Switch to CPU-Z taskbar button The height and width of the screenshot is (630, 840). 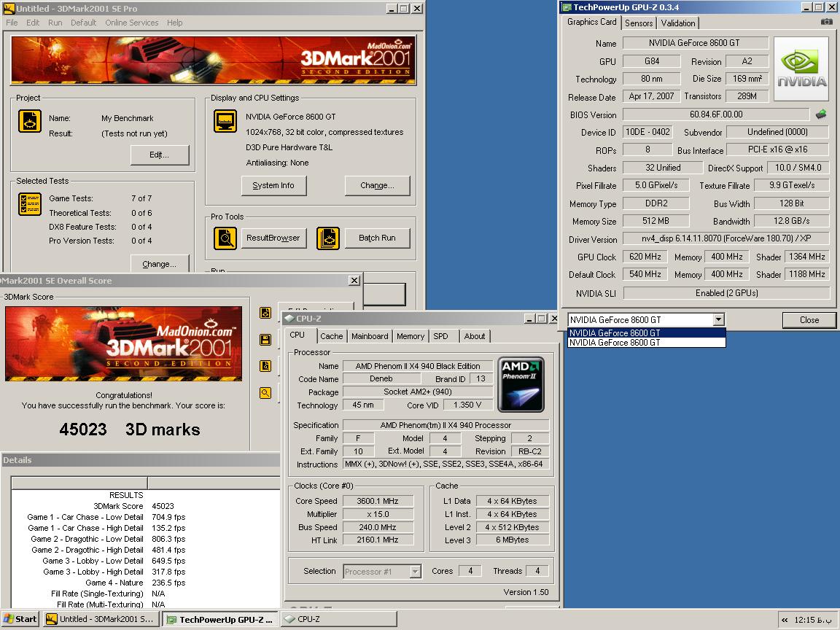tap(338, 619)
